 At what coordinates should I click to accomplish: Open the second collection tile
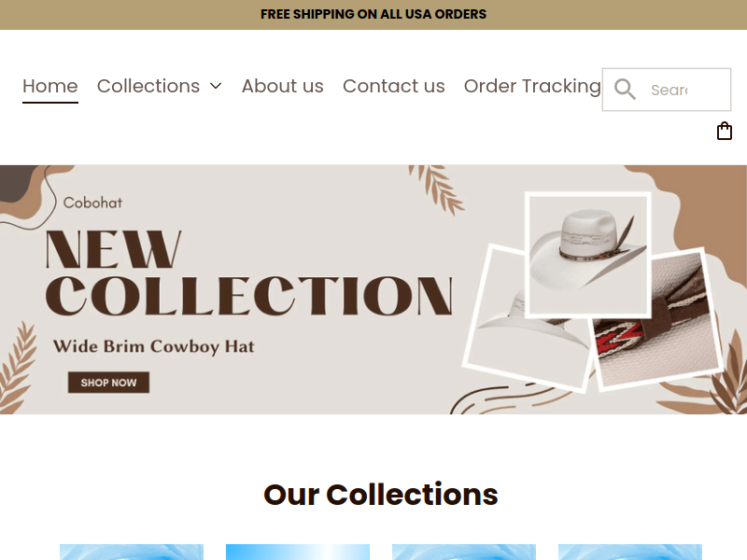[x=298, y=552]
